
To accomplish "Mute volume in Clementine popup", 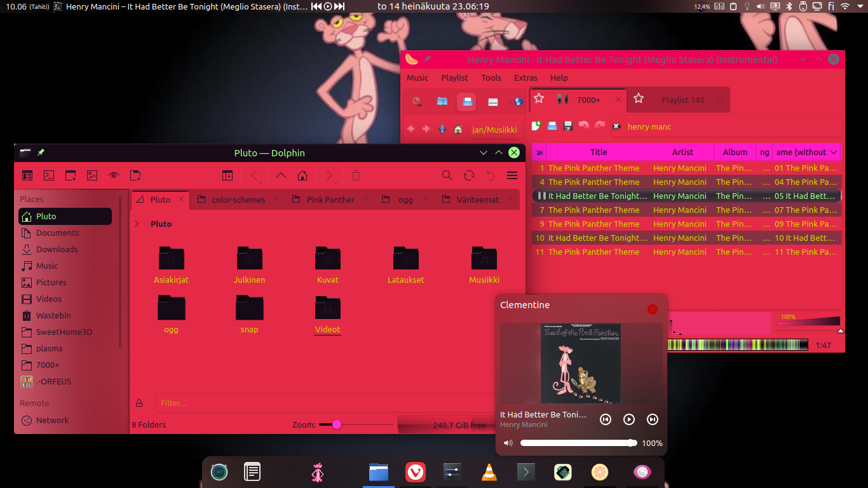I will point(508,443).
